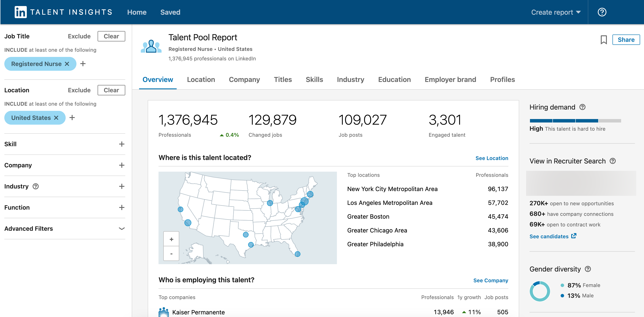Switch to the Titles tab
Image resolution: width=644 pixels, height=317 pixels.
[283, 80]
